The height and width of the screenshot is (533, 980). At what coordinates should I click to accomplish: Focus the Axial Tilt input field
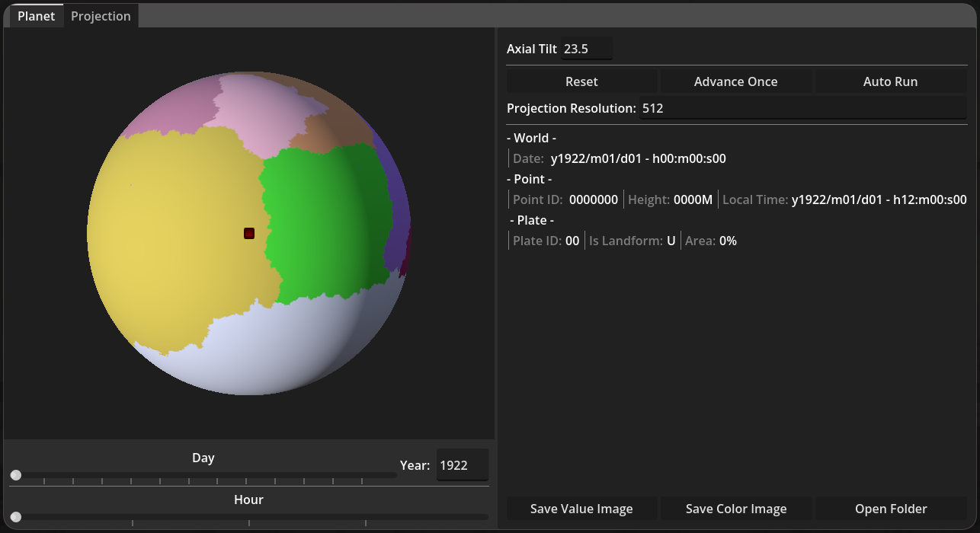coord(586,49)
